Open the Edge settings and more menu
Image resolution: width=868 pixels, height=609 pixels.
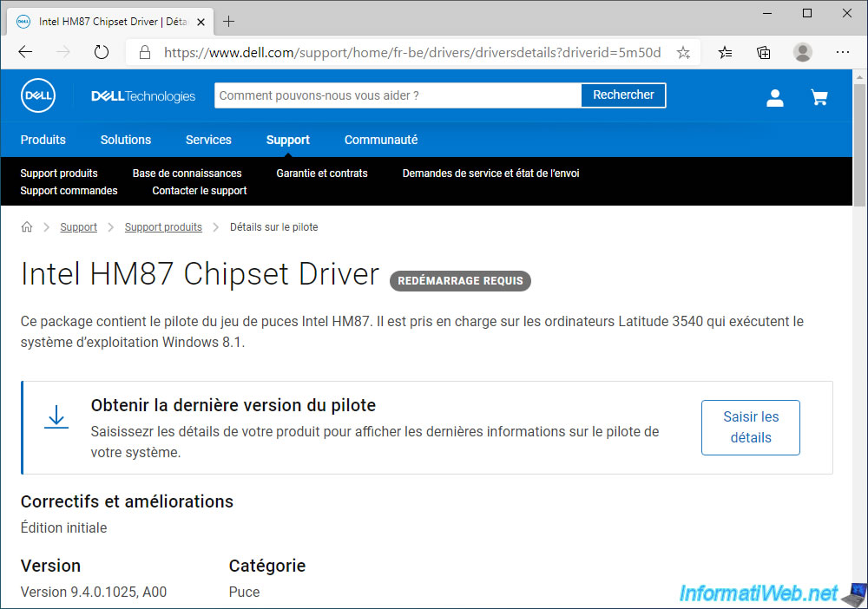pyautogui.click(x=843, y=53)
